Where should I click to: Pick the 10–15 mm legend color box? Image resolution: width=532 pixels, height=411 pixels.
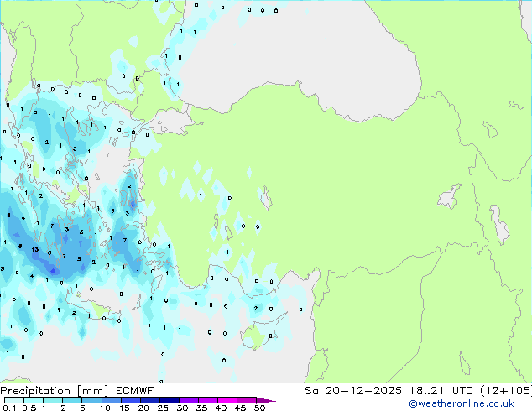pos(111,400)
